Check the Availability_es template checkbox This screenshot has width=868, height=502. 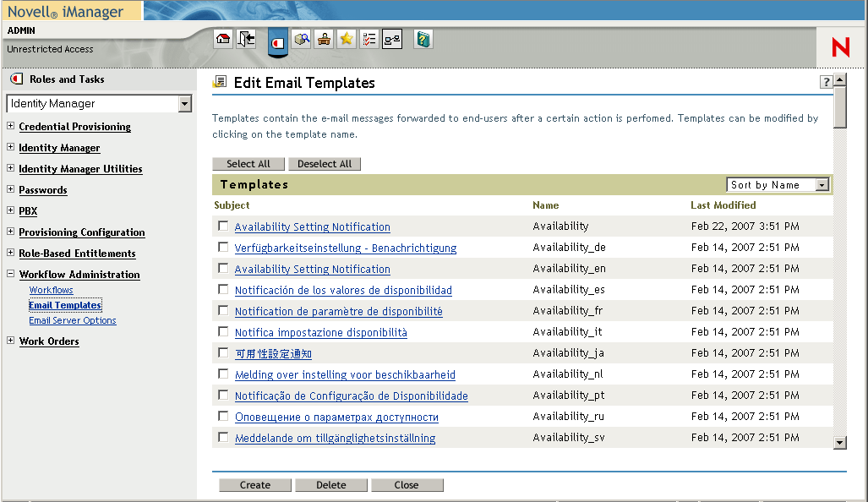(223, 289)
